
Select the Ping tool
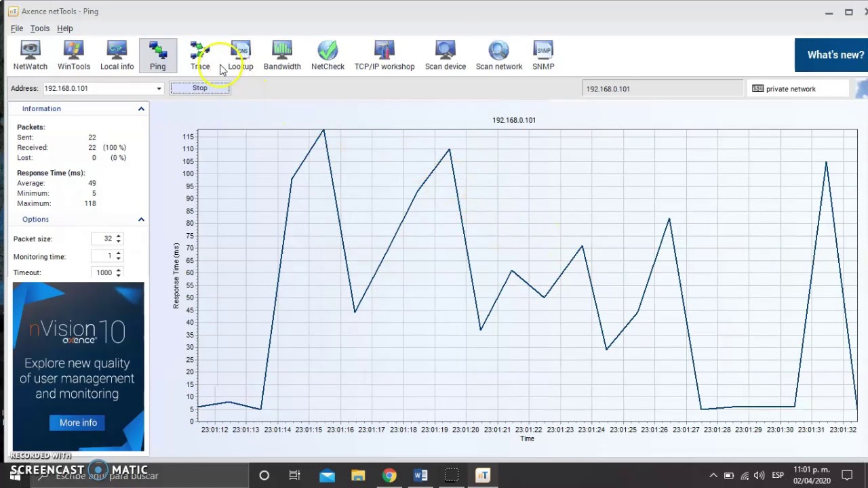(x=157, y=56)
